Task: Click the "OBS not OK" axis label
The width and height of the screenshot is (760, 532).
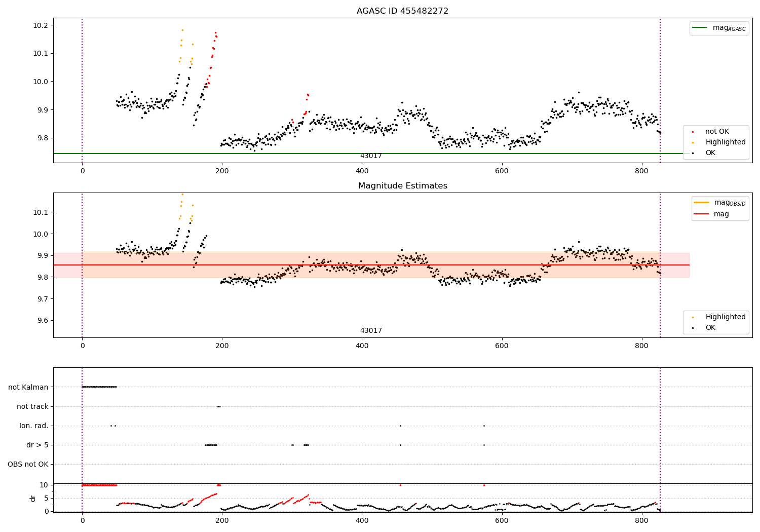Action: point(28,465)
